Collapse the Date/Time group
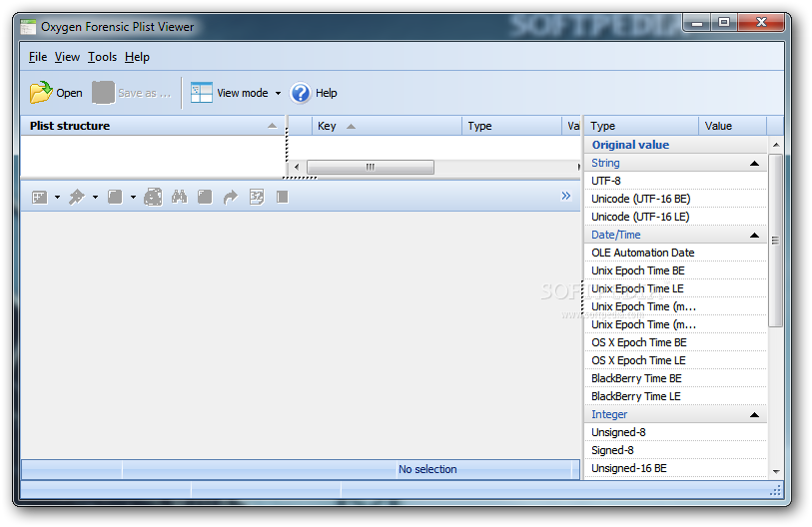 pyautogui.click(x=754, y=235)
